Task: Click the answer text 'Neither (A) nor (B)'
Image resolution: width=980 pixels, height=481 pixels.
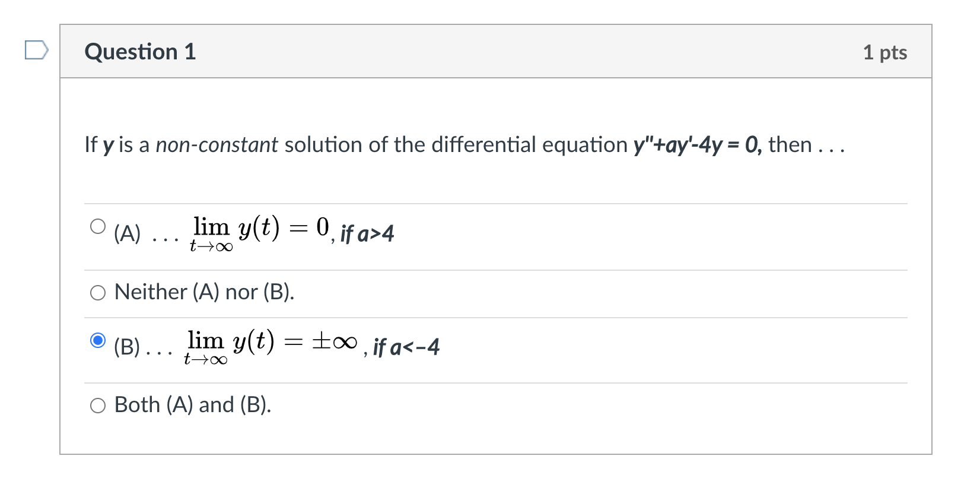Action: 204,292
